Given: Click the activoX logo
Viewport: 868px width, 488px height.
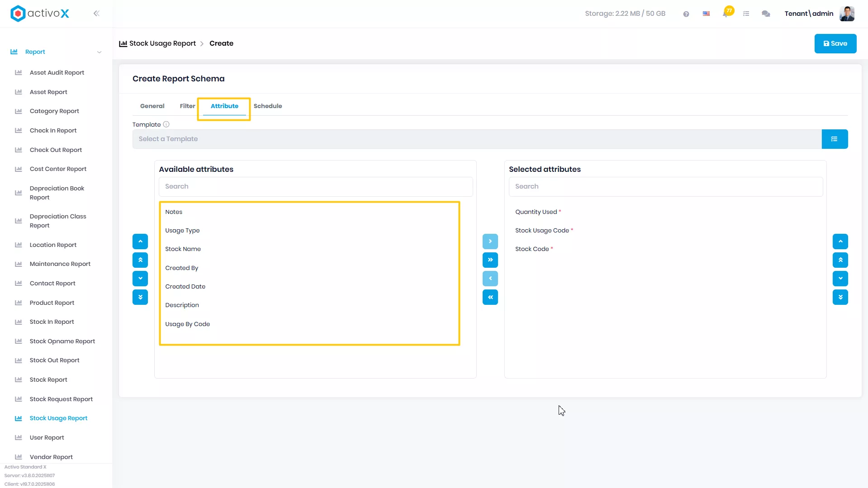Looking at the screenshot, I should pos(40,14).
